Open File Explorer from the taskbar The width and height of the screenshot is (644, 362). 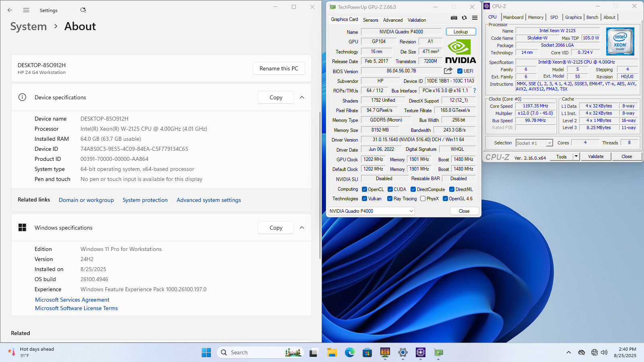(x=332, y=353)
